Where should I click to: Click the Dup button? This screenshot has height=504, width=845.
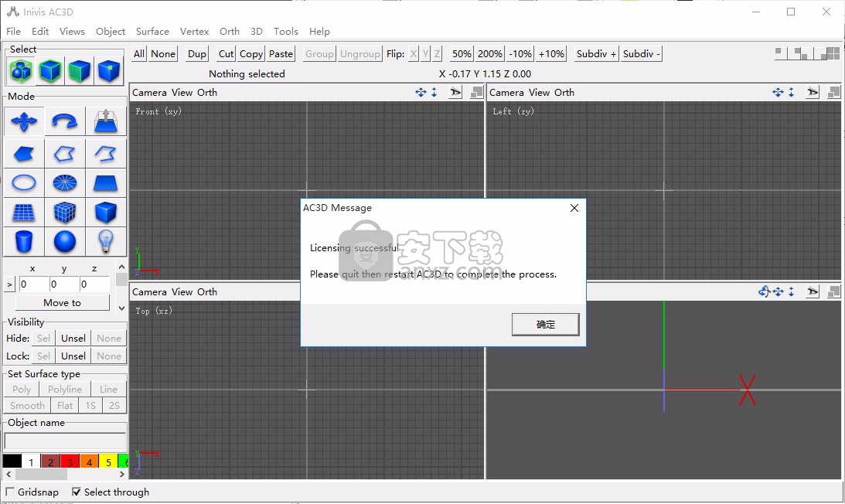196,53
